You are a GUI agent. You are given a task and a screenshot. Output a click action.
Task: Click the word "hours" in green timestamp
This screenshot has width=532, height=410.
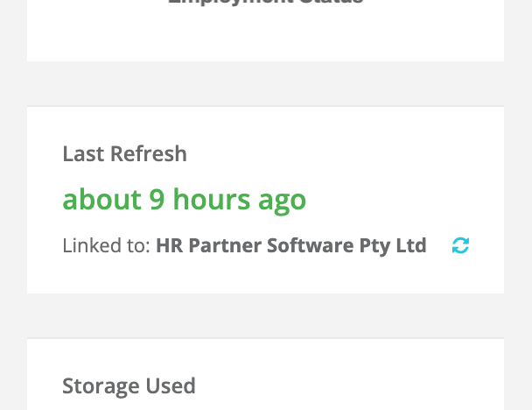coord(212,199)
